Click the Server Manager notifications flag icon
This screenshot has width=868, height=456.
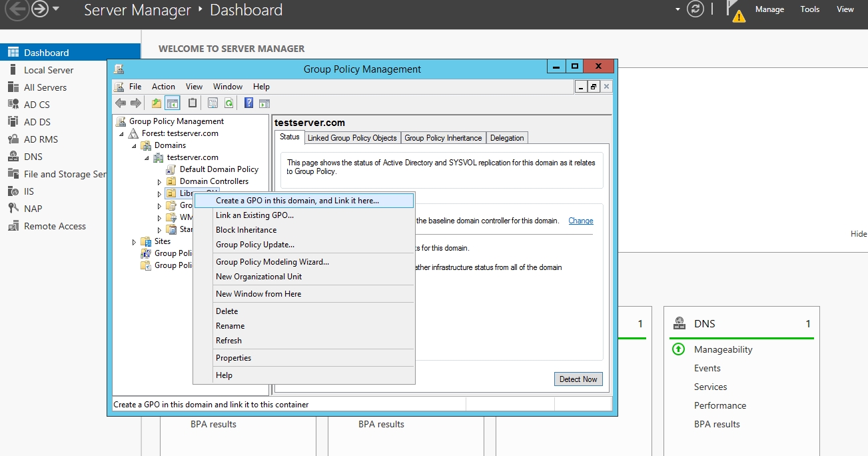pos(735,11)
